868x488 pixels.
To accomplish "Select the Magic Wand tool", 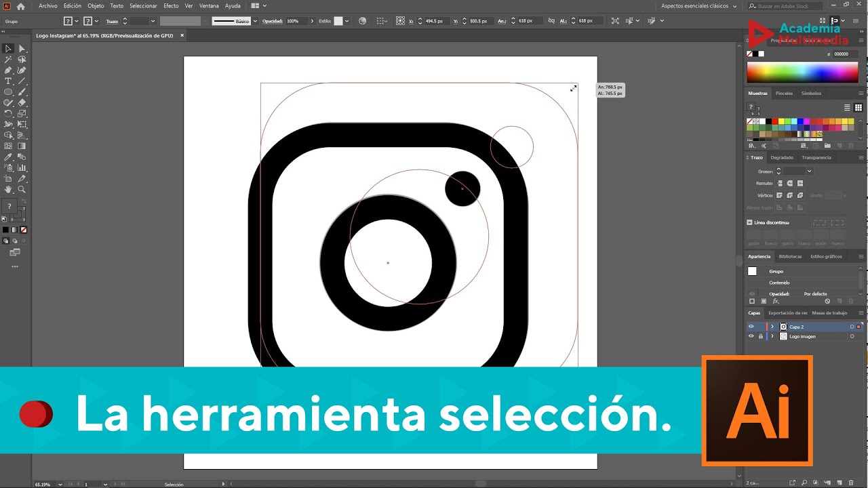I will pyautogui.click(x=8, y=60).
